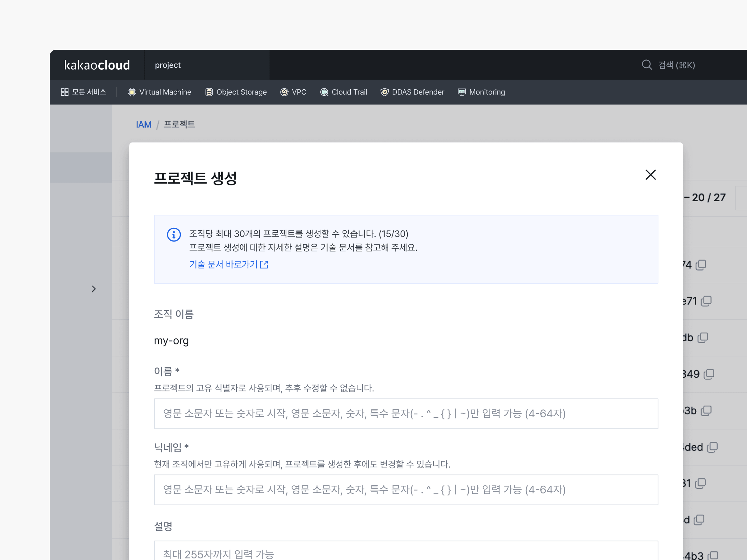Click external link icon beside 기술 문서 바로가기

pos(264,264)
